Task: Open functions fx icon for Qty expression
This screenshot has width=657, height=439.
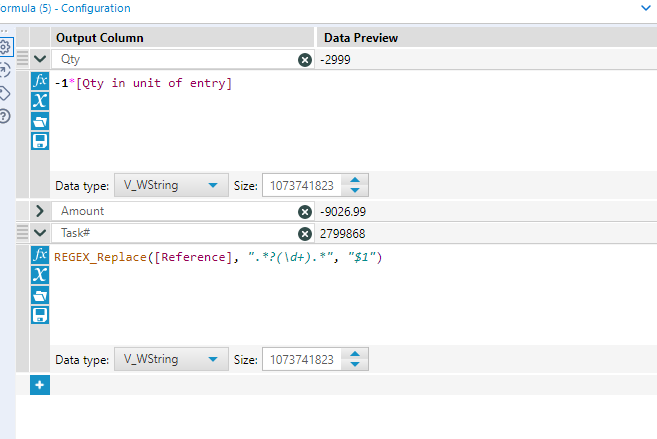Action: point(40,80)
